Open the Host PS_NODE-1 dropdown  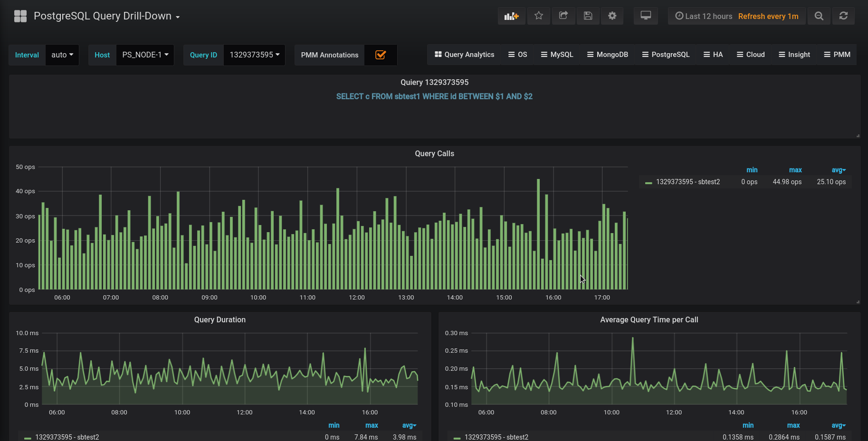(145, 55)
